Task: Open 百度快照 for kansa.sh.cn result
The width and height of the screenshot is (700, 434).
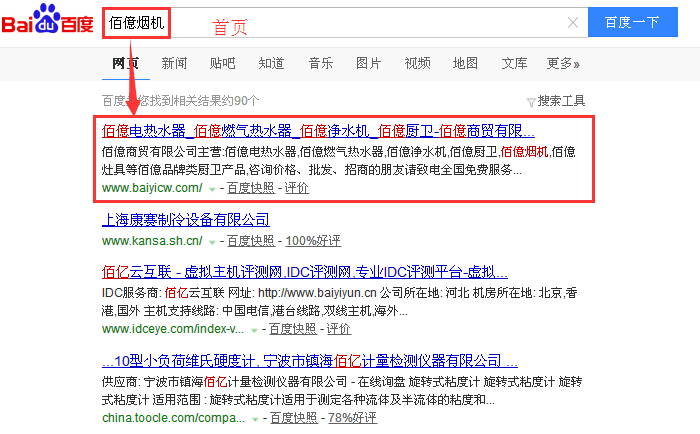Action: click(x=251, y=241)
